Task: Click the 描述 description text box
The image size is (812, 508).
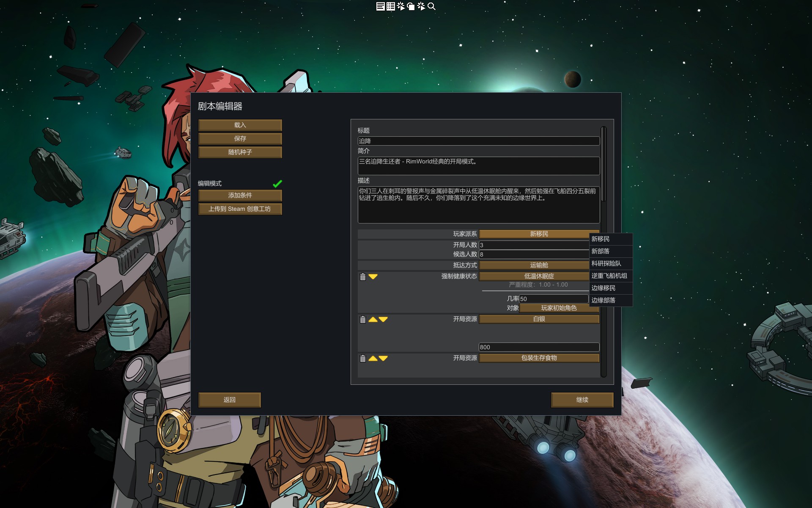Action: click(478, 205)
